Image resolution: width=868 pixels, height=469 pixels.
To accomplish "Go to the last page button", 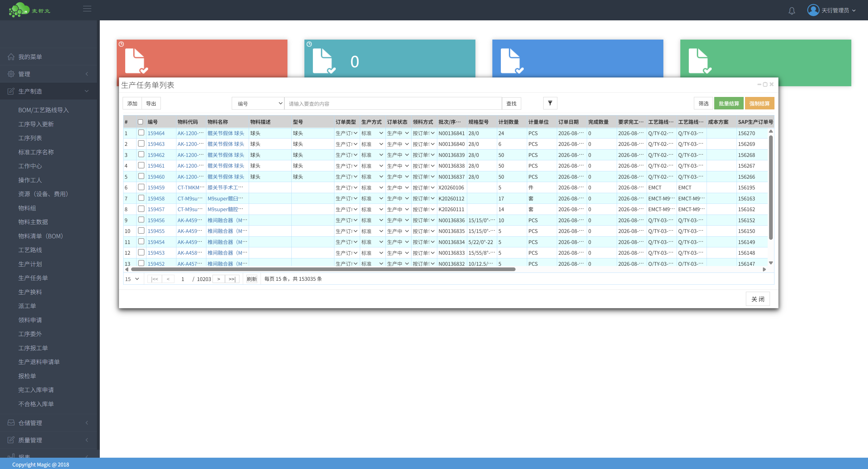I will pos(232,279).
